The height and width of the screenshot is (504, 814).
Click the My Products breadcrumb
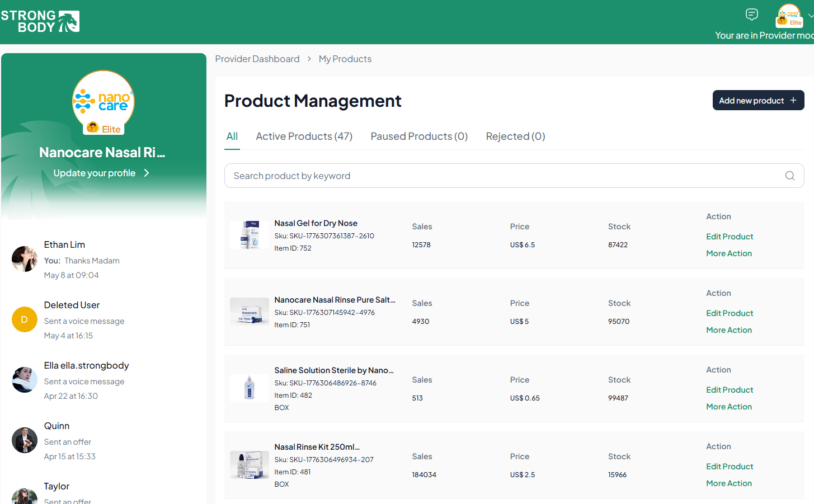tap(345, 59)
